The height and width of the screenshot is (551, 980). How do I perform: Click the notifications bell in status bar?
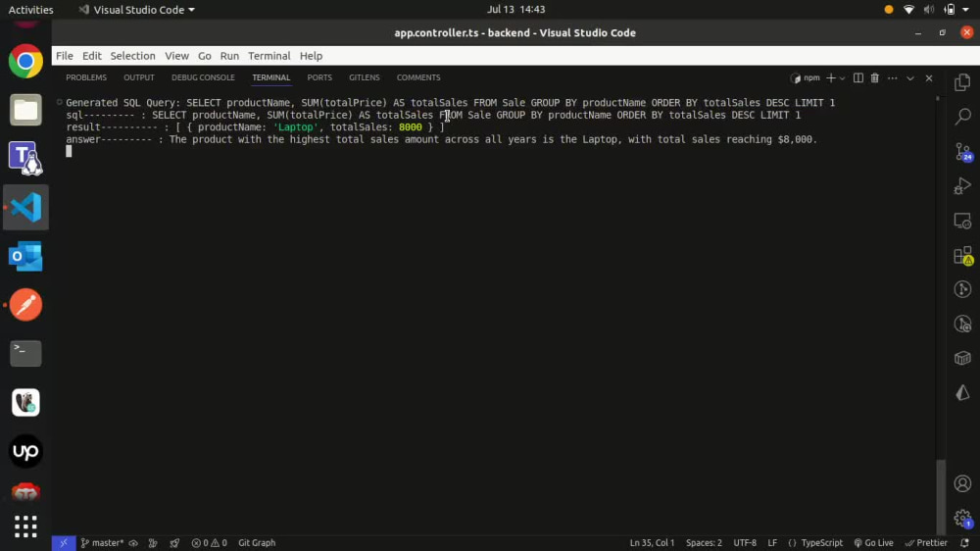coord(964,543)
